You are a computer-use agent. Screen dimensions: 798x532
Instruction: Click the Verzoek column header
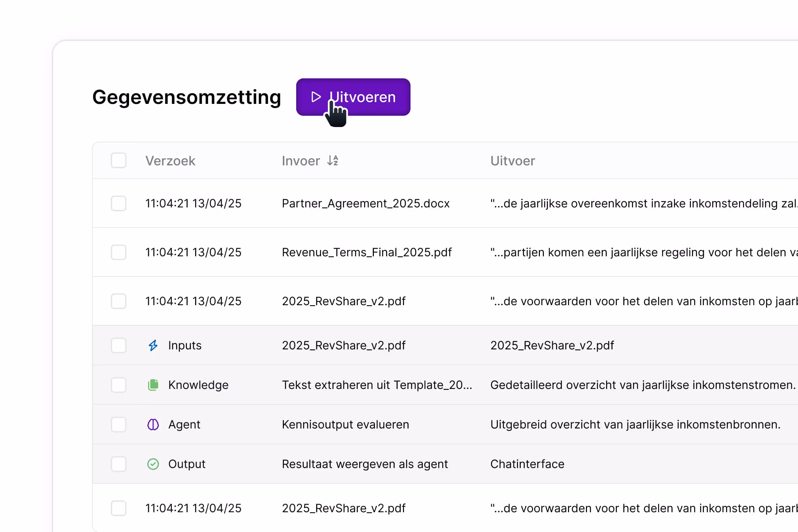point(170,161)
